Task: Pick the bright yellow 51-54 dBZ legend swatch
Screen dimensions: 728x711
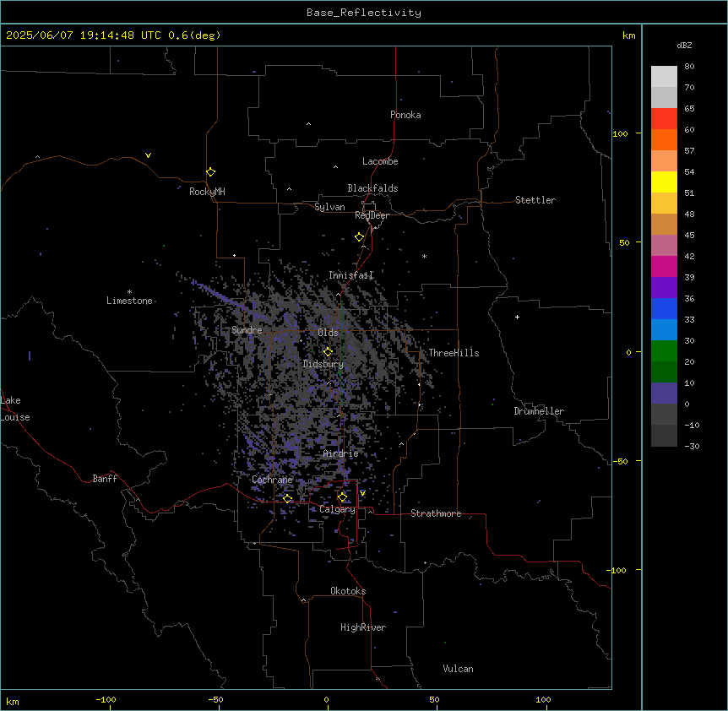Action: click(664, 182)
